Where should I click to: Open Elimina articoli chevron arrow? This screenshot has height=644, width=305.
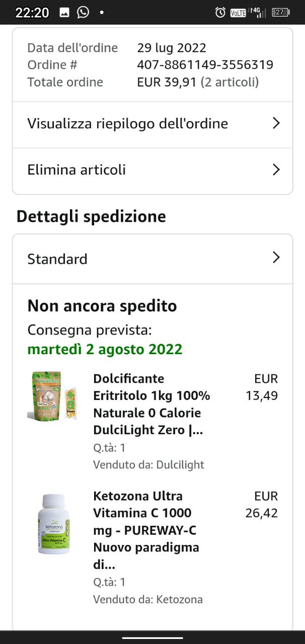pyautogui.click(x=276, y=170)
